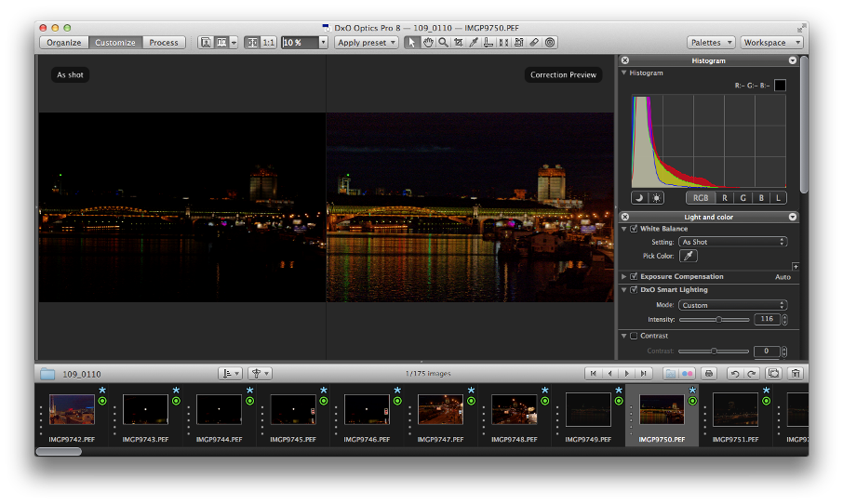This screenshot has width=843, height=504.
Task: Open the Workspace menu button
Action: click(x=769, y=43)
